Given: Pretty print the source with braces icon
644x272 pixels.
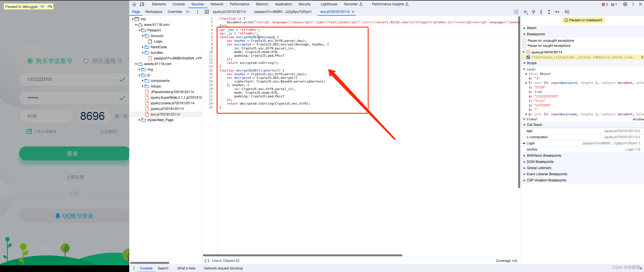Looking at the screenshot, I should point(207,261).
